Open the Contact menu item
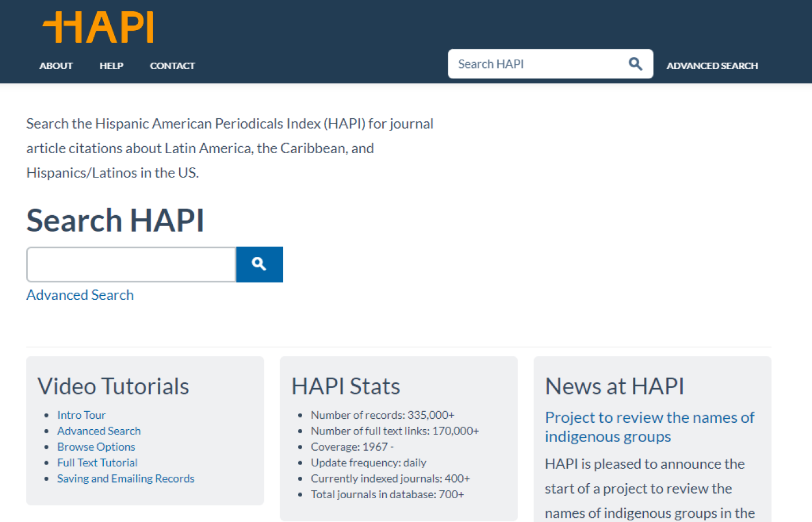Viewport: 812px width, 522px height. [x=172, y=66]
